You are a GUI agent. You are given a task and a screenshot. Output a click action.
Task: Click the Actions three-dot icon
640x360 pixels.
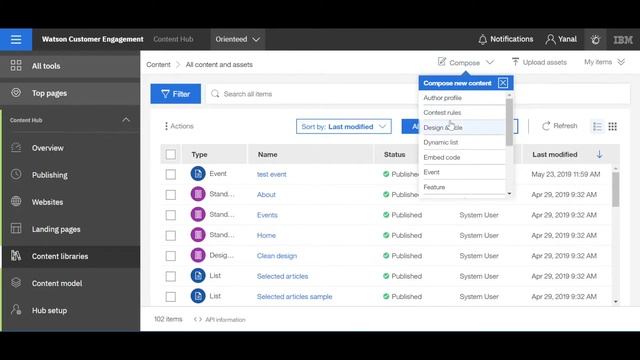[x=166, y=126]
